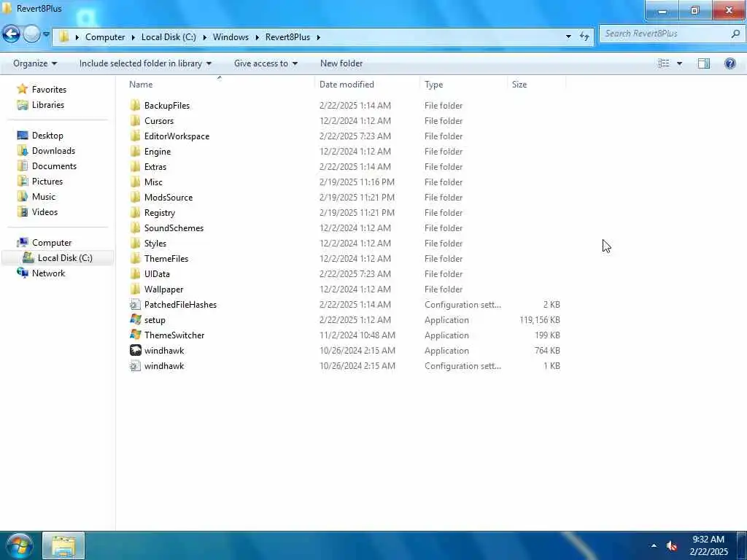Open Include selected folder in library menu
This screenshot has height=560, width=747.
point(145,63)
